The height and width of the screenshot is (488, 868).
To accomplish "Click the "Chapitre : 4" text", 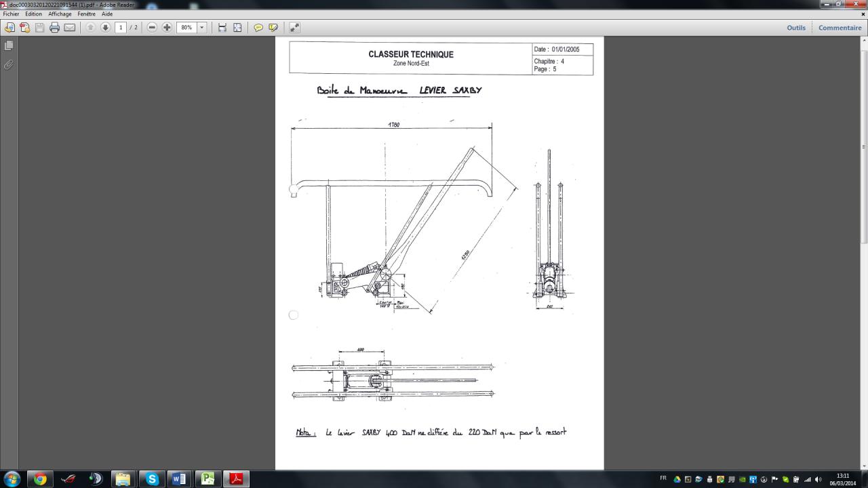I will 549,62.
